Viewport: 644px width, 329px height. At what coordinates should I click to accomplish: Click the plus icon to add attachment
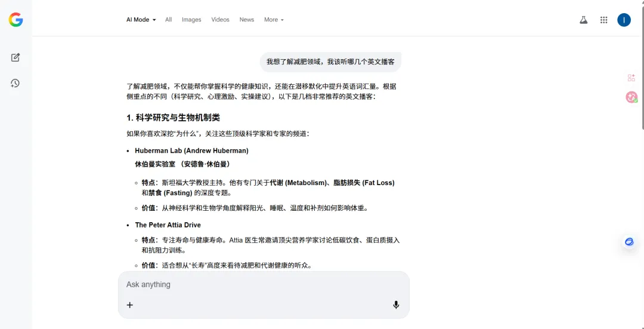tap(130, 305)
